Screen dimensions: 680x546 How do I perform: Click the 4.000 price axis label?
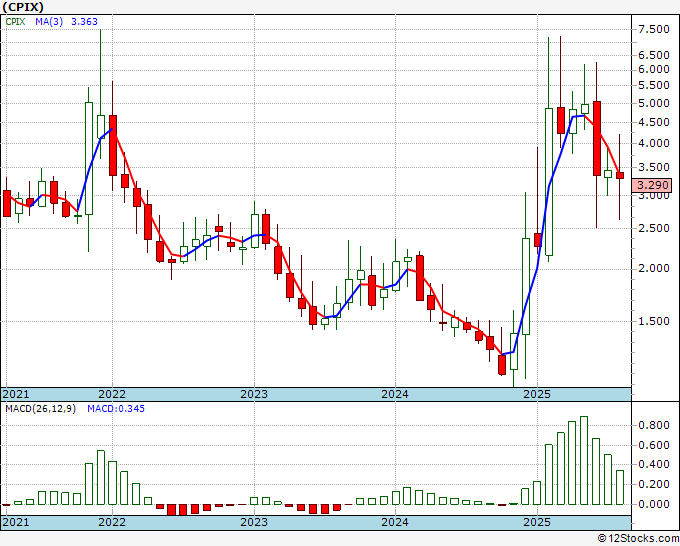coord(654,143)
